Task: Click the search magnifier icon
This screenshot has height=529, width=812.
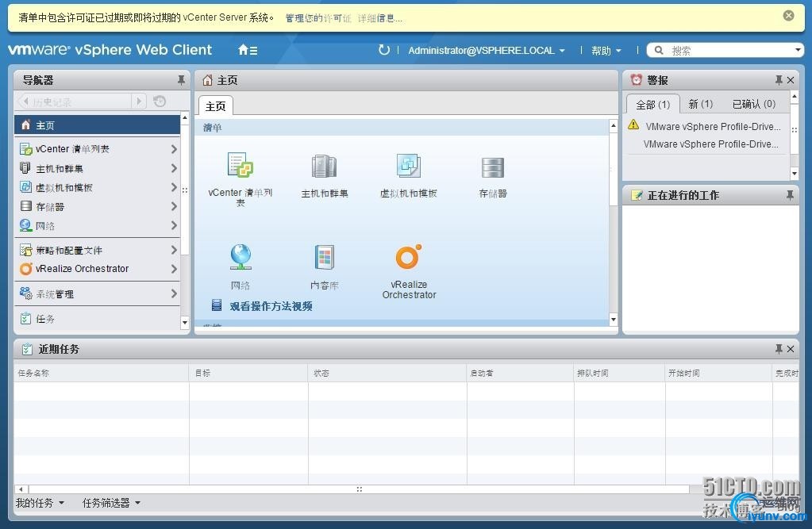Action: click(659, 50)
